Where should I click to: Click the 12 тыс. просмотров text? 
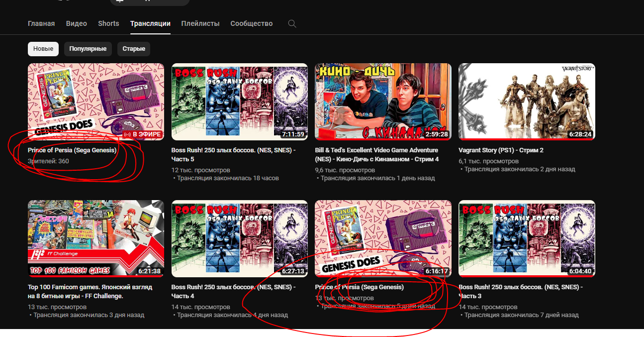(201, 170)
